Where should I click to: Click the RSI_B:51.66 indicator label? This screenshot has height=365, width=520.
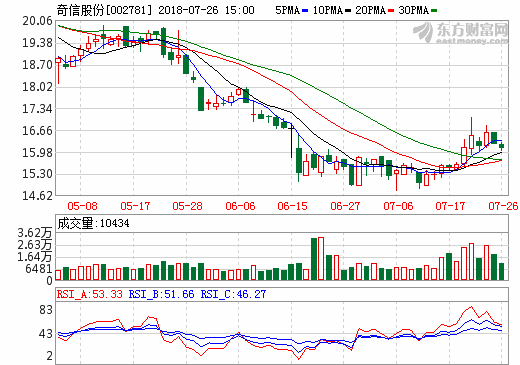point(161,294)
